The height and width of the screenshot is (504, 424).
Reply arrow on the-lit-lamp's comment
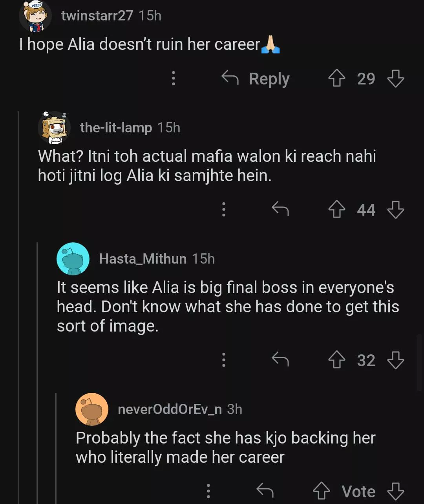(x=280, y=209)
